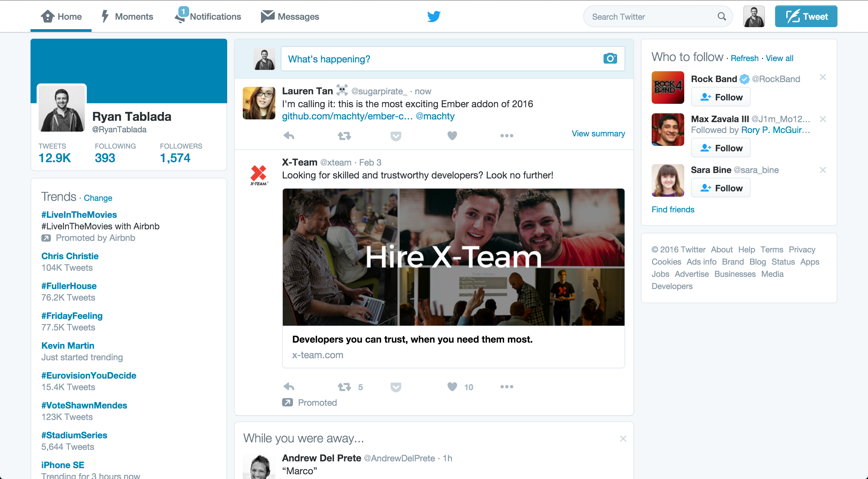Screen dimensions: 868x479
Task: Retweet the X-Team promoted tweet
Action: (344, 387)
